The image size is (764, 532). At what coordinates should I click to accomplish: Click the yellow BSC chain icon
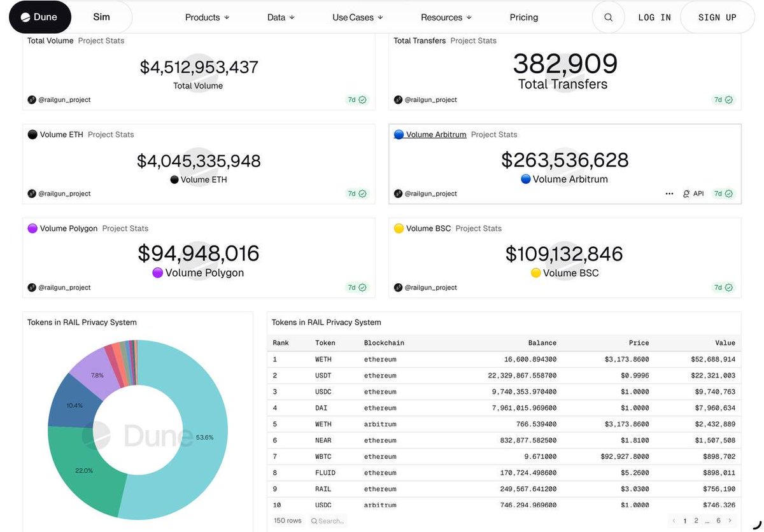398,228
